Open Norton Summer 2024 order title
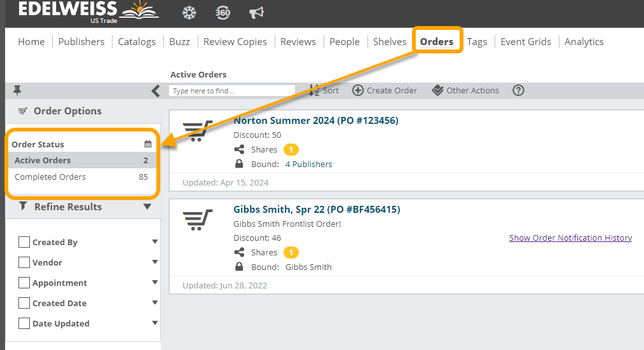The width and height of the screenshot is (644, 350). 316,120
